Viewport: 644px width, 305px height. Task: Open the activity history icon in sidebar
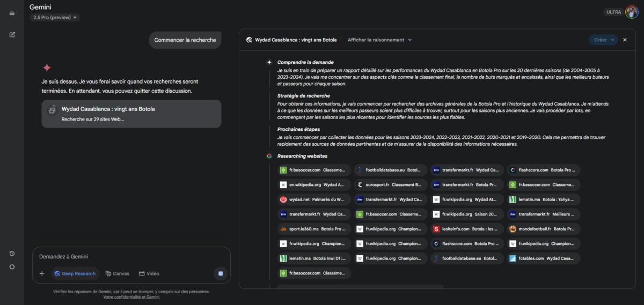pyautogui.click(x=12, y=254)
